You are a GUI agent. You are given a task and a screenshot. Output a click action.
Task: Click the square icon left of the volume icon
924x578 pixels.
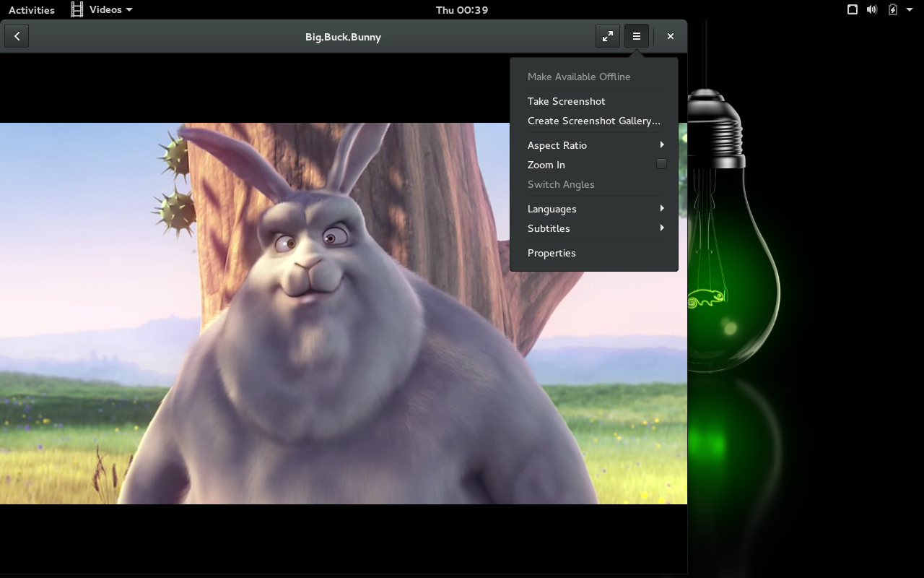point(853,9)
